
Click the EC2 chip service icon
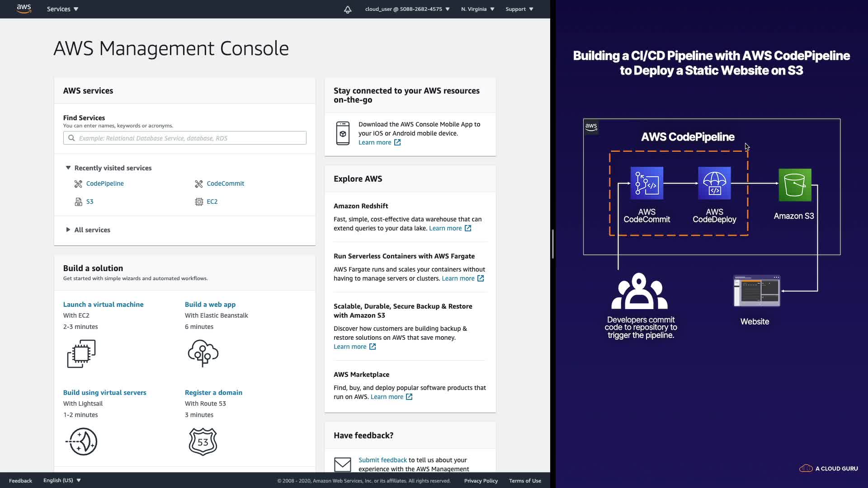click(199, 202)
